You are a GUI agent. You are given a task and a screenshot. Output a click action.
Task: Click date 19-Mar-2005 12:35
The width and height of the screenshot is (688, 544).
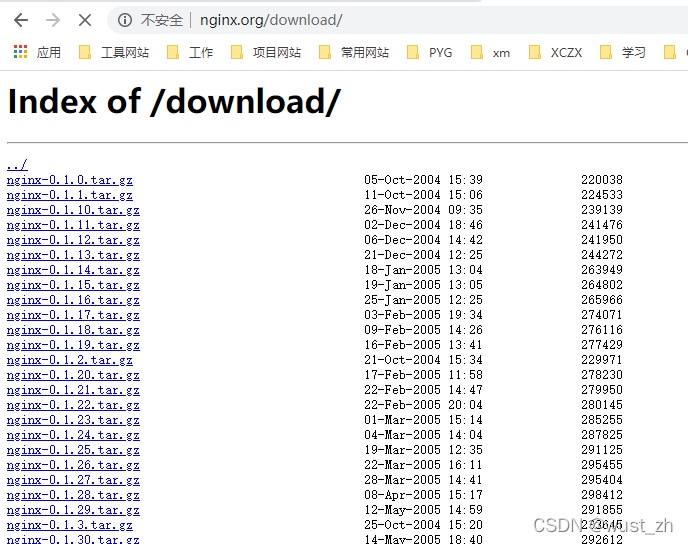click(x=423, y=450)
